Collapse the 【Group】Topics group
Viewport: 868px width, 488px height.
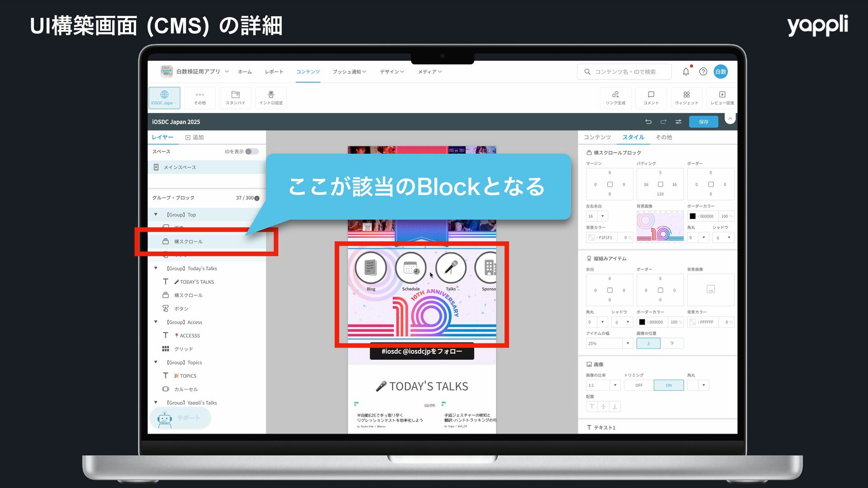(x=156, y=362)
